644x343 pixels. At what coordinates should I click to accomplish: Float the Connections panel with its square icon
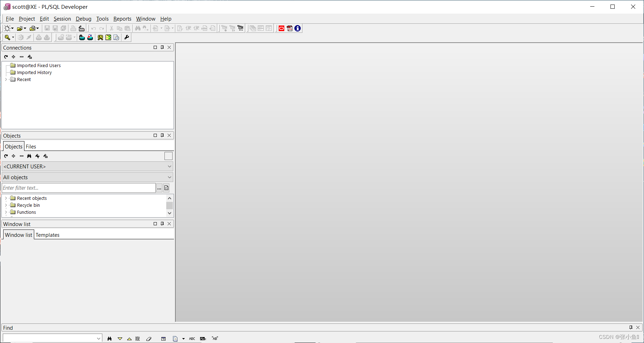pos(155,47)
